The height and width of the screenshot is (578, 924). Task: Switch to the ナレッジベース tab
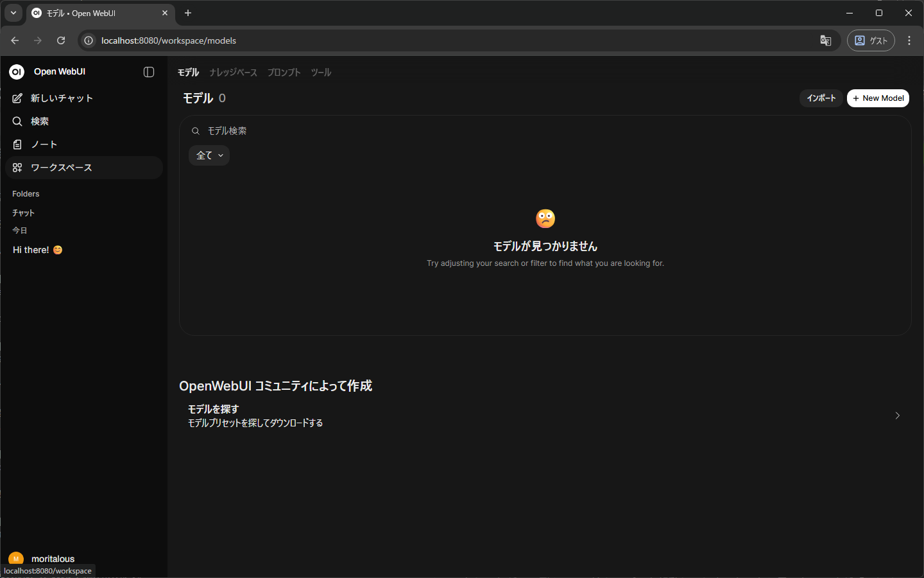234,73
